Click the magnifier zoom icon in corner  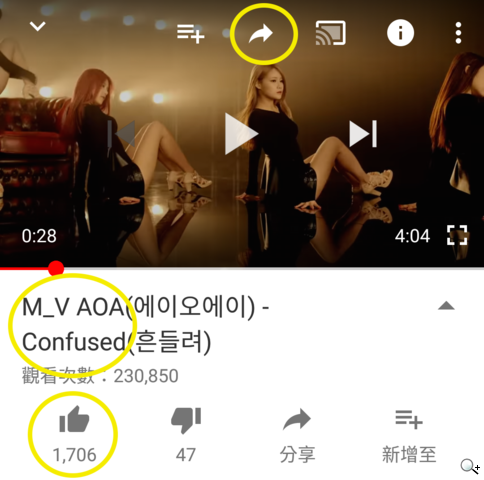click(x=470, y=466)
